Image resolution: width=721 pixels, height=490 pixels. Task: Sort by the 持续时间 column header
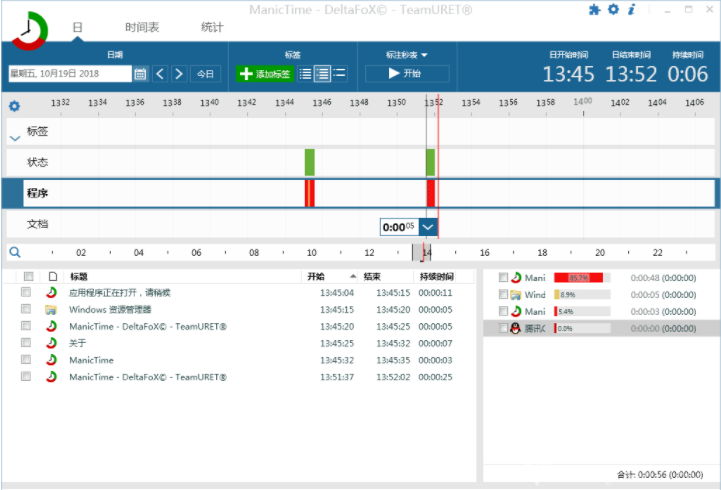click(x=437, y=276)
